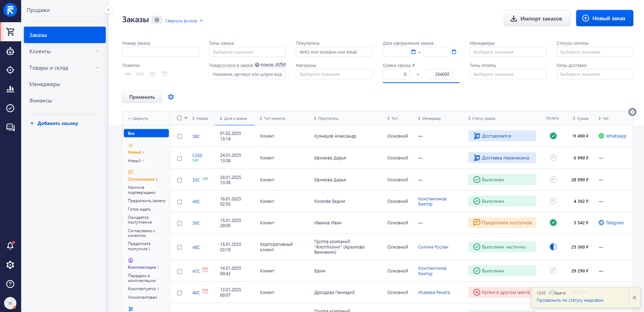Open the settings gear in left sidebar
The width and height of the screenshot is (644, 312).
pos(10,265)
